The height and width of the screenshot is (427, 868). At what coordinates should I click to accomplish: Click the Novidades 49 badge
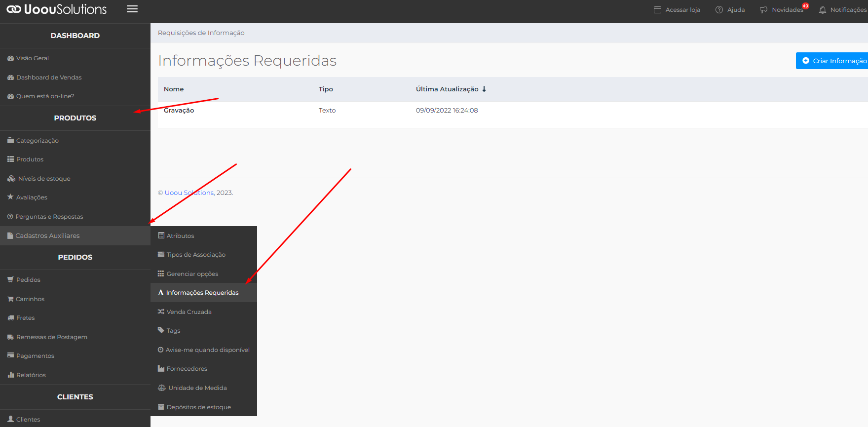point(805,6)
